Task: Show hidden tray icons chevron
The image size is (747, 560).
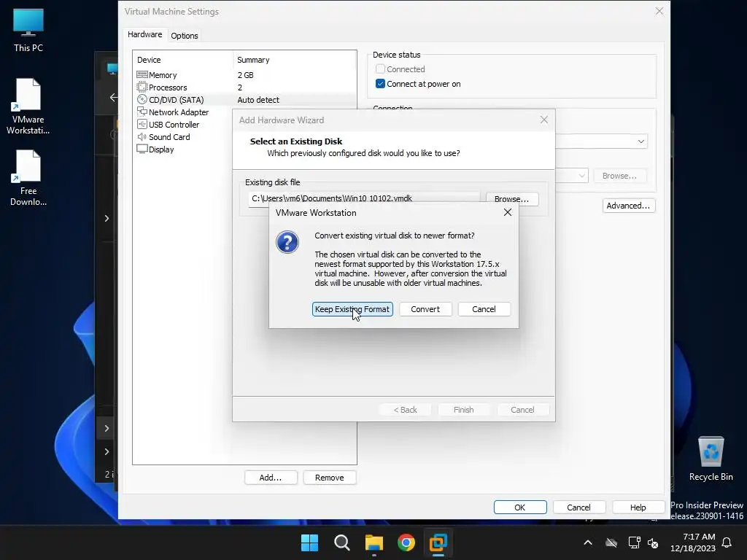Action: [588, 542]
